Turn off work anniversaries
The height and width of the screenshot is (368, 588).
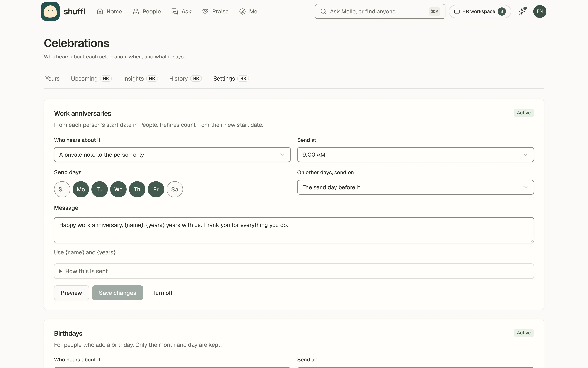point(162,293)
